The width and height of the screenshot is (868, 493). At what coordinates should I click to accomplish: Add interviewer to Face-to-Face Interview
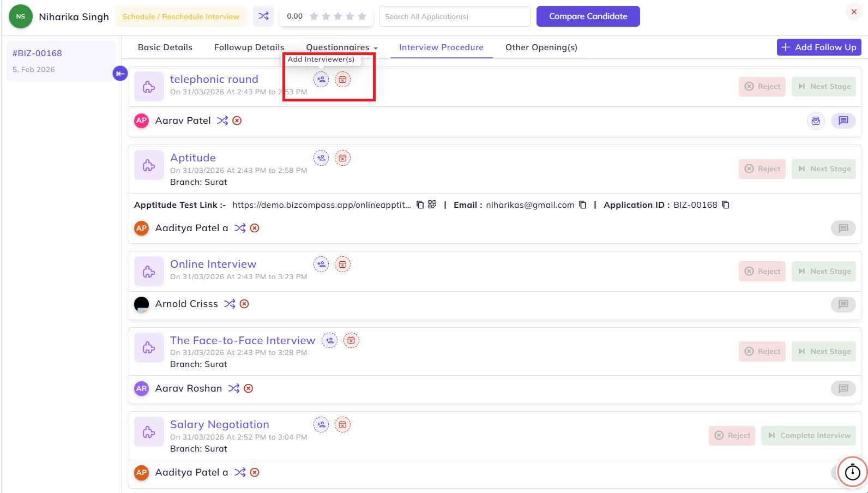pos(329,341)
